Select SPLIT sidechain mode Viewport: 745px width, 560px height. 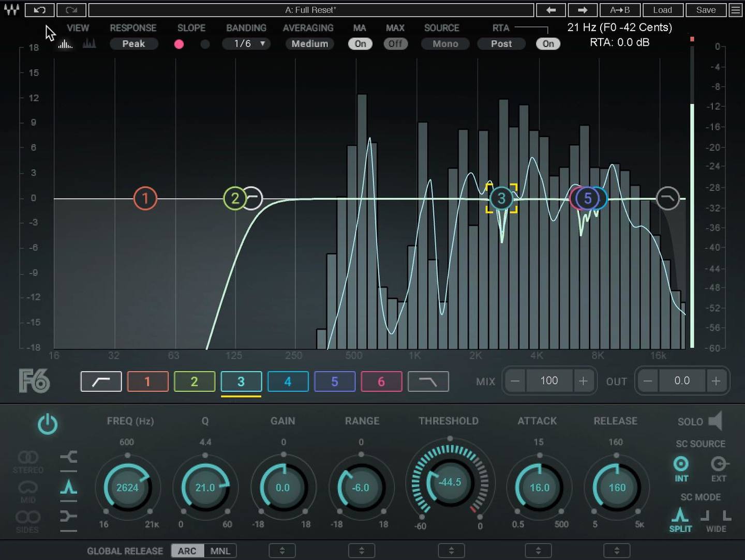(680, 520)
